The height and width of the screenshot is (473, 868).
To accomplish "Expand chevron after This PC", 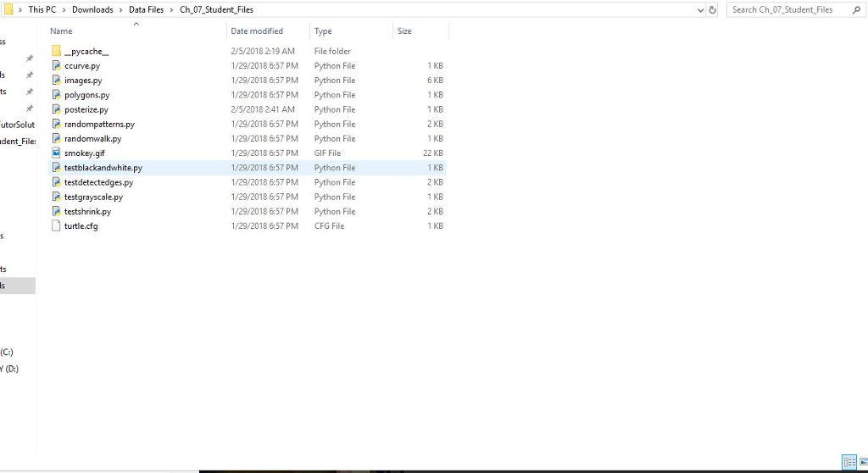I will pos(64,10).
